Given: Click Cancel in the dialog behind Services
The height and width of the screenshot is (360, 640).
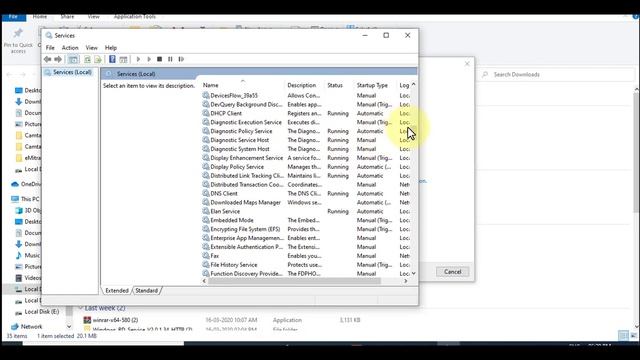Looking at the screenshot, I should (453, 272).
